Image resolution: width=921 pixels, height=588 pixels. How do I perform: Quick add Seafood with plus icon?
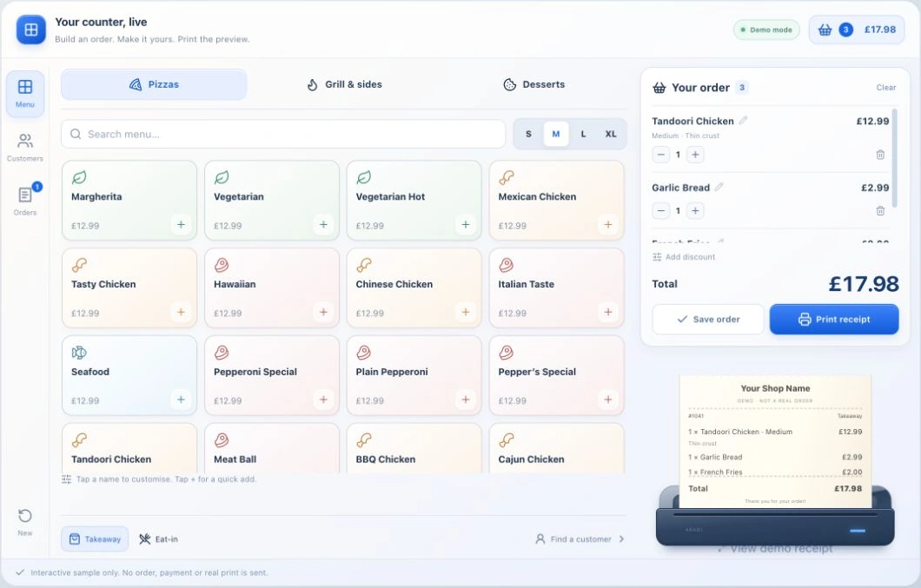181,400
